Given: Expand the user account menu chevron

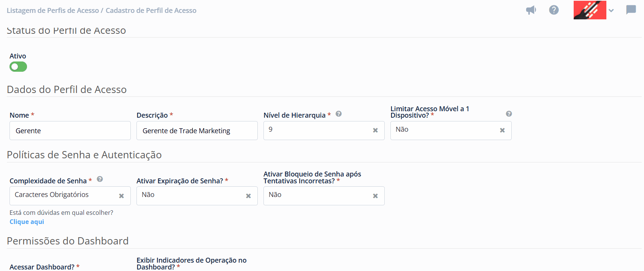Looking at the screenshot, I should [611, 11].
